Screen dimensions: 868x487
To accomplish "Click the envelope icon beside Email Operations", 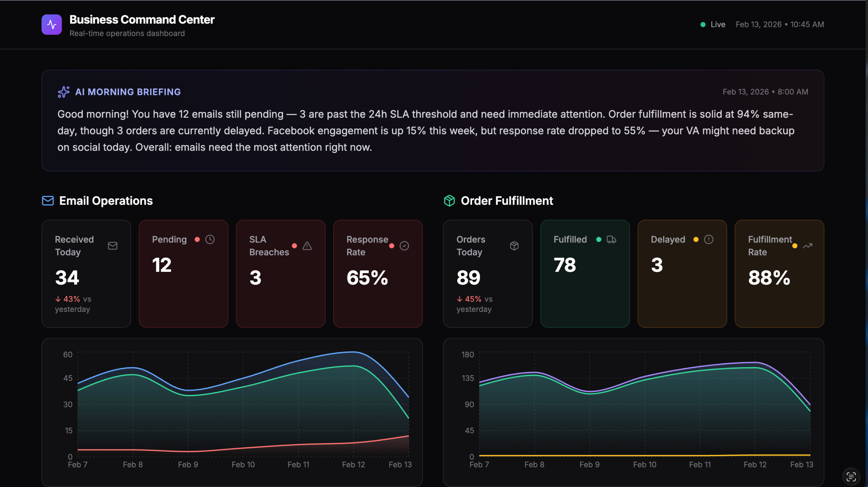I will [x=48, y=201].
